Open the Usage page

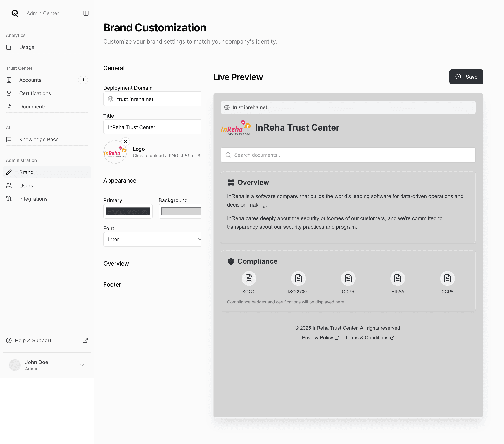point(47,47)
